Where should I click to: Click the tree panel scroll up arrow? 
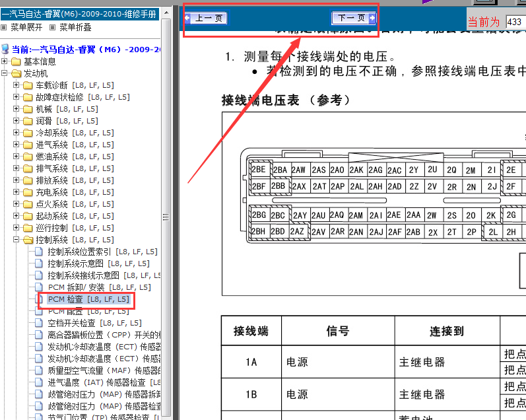(x=166, y=13)
